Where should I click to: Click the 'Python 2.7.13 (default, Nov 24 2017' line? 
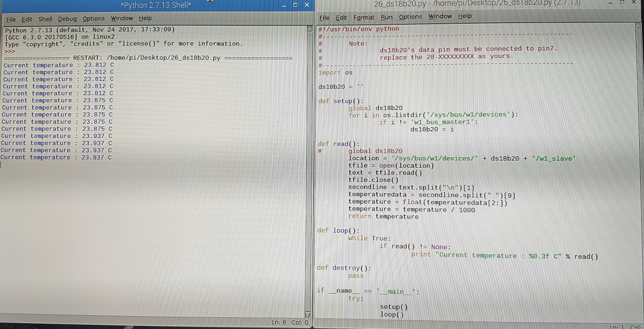(x=89, y=30)
